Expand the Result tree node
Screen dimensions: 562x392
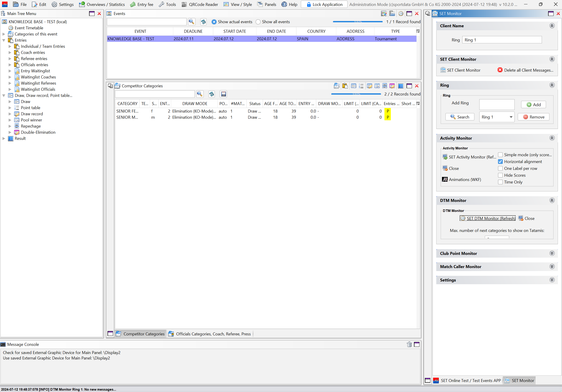coord(4,138)
